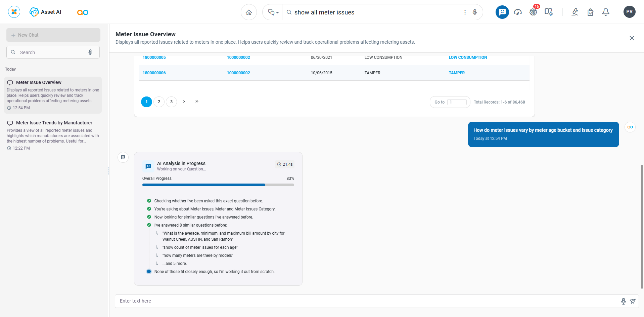This screenshot has height=317, width=644.
Task: Open the meter link 1800000006
Action: click(x=154, y=73)
